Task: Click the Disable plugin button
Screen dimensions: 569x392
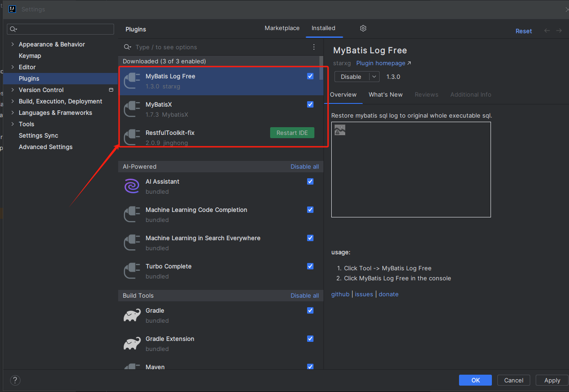Action: 351,77
